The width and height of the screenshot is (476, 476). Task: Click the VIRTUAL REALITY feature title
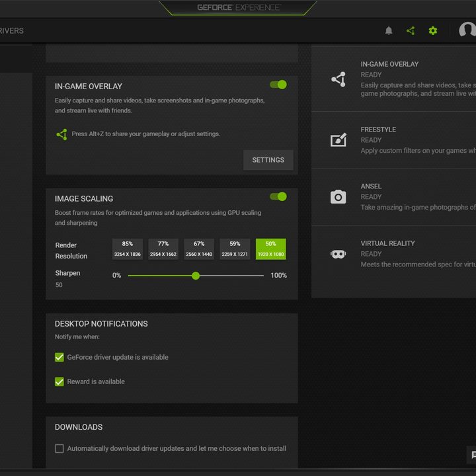387,243
